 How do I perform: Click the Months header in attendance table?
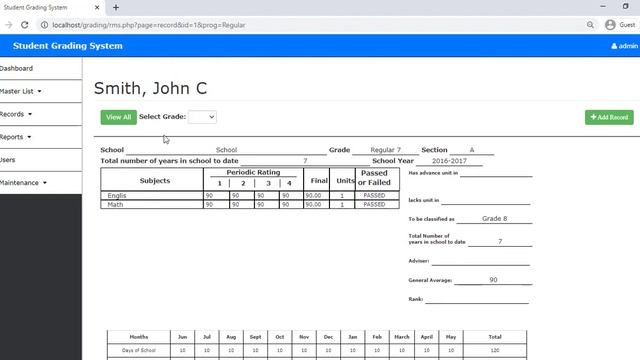139,337
